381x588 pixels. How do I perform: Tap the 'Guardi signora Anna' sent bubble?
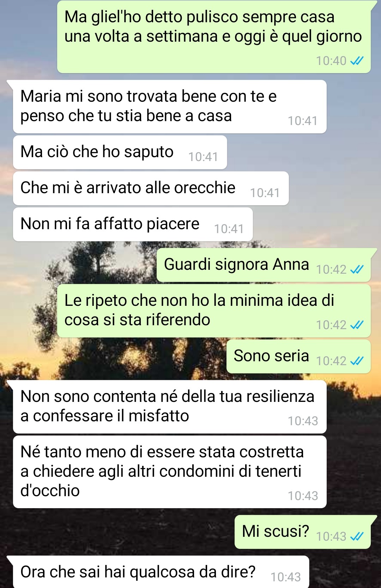point(264,265)
